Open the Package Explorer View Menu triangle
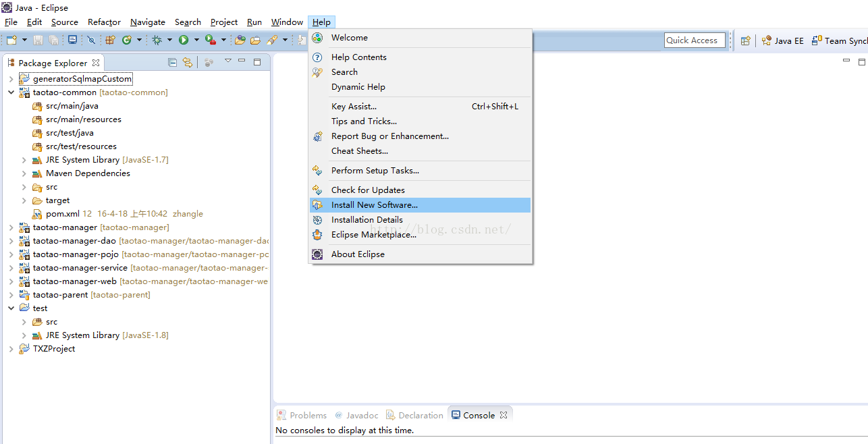The width and height of the screenshot is (868, 444). pyautogui.click(x=228, y=61)
